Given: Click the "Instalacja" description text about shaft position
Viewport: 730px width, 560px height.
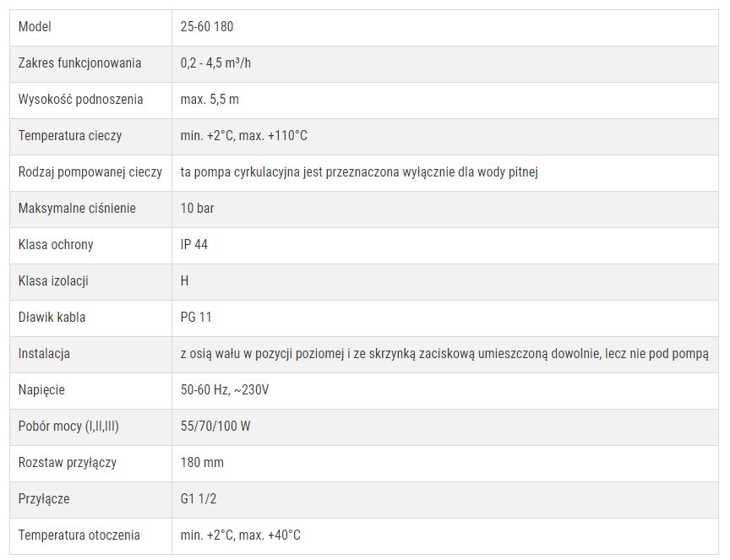Looking at the screenshot, I should point(444,354).
